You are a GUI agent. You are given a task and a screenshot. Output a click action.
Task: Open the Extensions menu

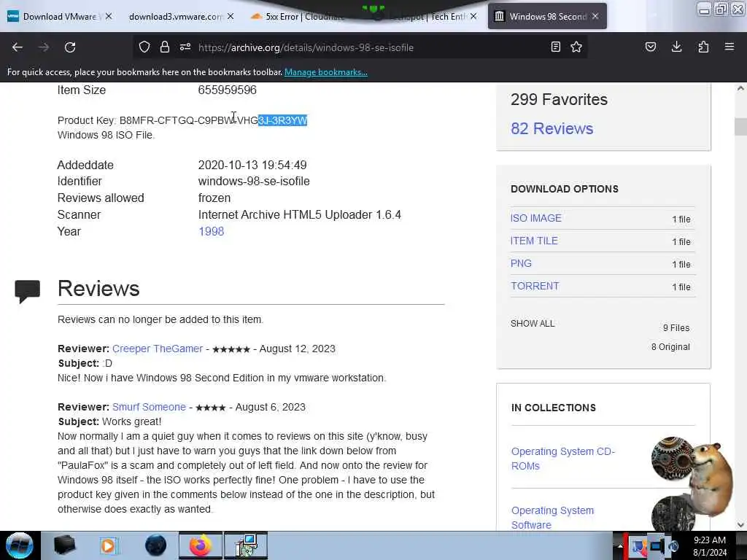[x=703, y=47]
